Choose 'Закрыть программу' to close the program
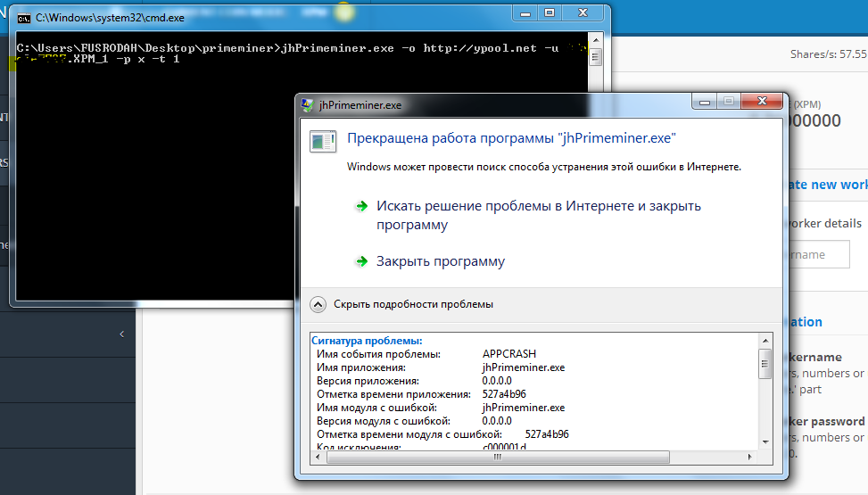Image resolution: width=868 pixels, height=495 pixels. [441, 261]
